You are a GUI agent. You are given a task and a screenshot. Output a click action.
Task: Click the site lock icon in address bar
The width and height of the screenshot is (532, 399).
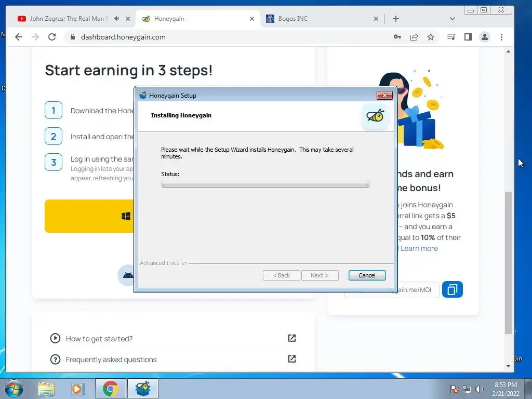[73, 37]
